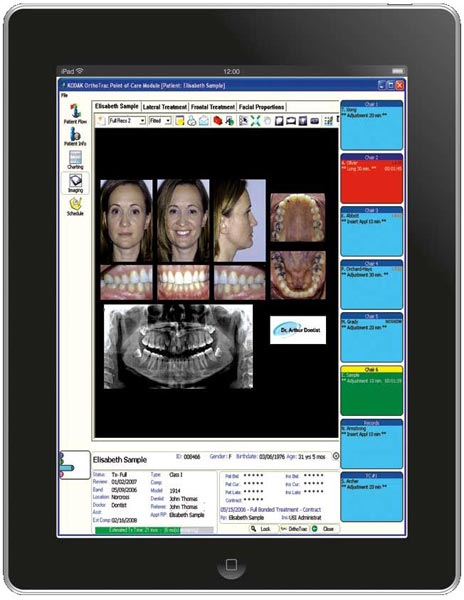
Task: Open the File menu
Action: coord(64,95)
